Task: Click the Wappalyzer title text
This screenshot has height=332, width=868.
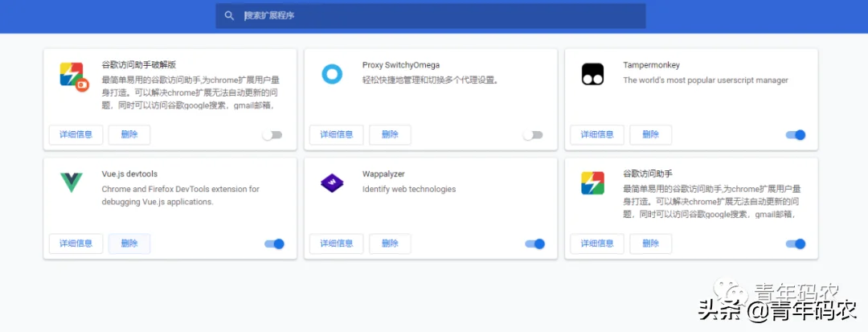Action: (x=384, y=174)
